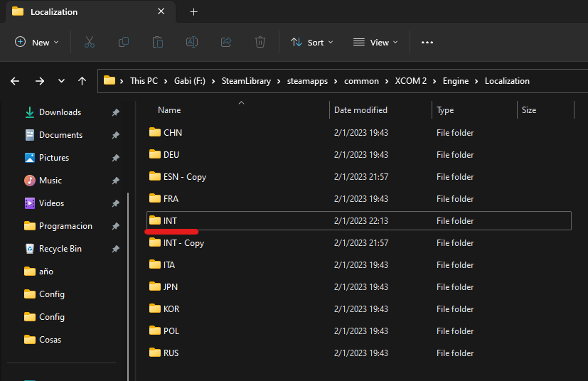Click the Cut scissors icon
The width and height of the screenshot is (588, 381).
(90, 42)
